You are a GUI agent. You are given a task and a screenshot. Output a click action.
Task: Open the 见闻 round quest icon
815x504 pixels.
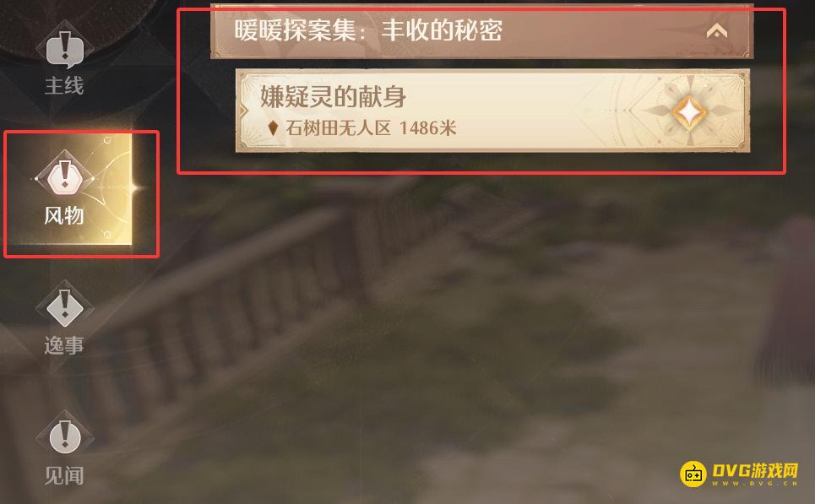tap(64, 436)
